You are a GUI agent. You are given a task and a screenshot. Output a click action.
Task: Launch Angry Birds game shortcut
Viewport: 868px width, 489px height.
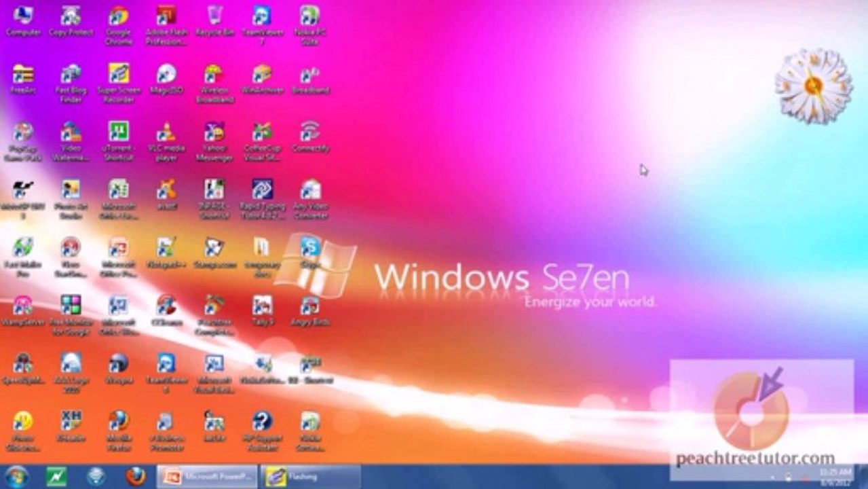pyautogui.click(x=310, y=311)
